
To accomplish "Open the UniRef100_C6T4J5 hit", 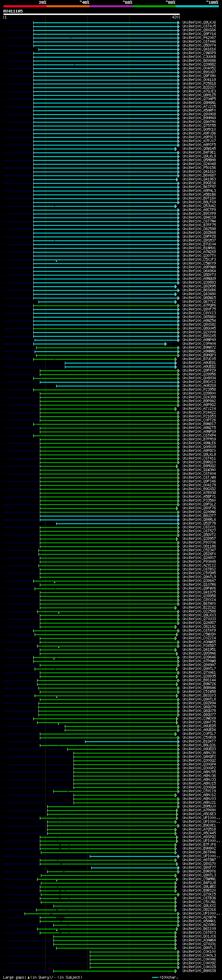I will (x=199, y=26).
